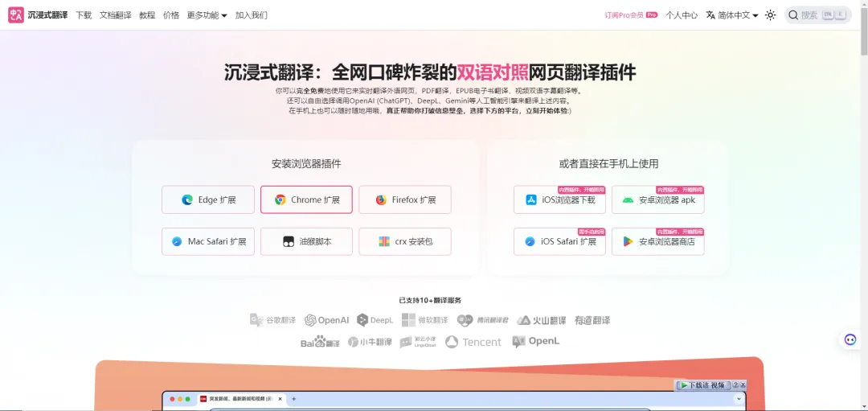Screen dimensions: 868x411
Task: Click the 有道翻译 service logo
Action: [592, 320]
